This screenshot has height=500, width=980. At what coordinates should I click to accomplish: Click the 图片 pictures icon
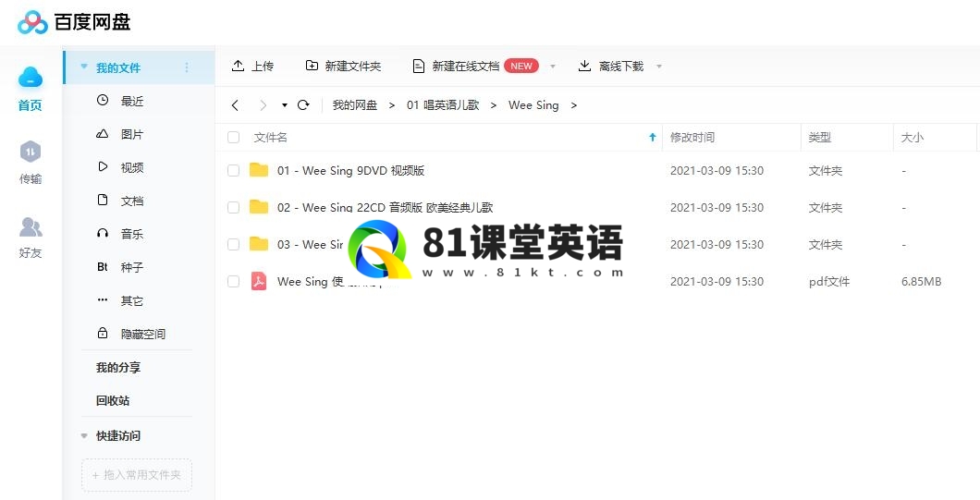point(103,134)
